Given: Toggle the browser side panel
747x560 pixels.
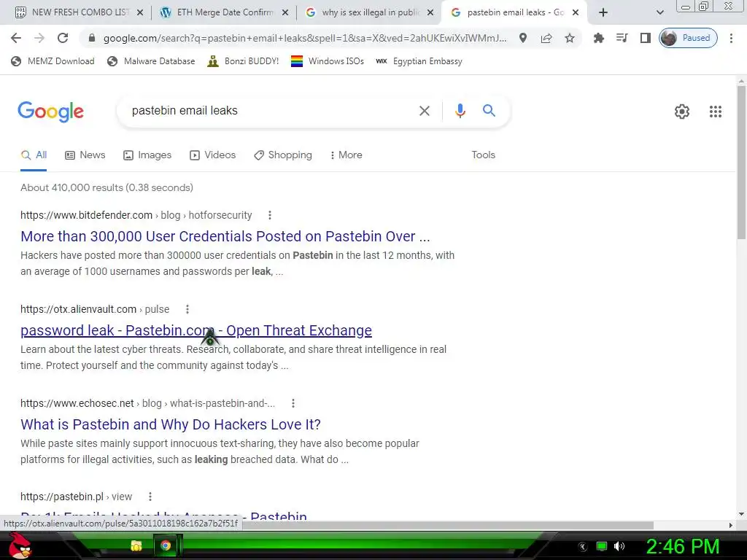Looking at the screenshot, I should click(645, 38).
